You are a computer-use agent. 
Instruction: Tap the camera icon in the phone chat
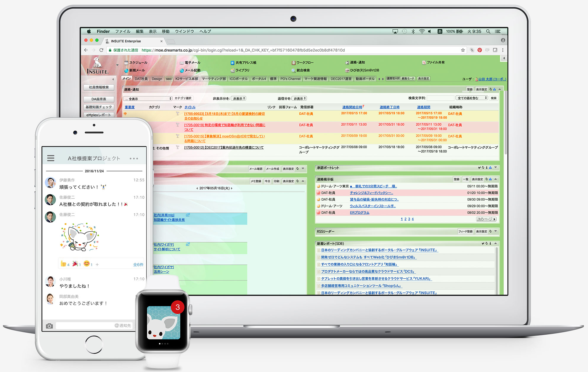pos(49,326)
